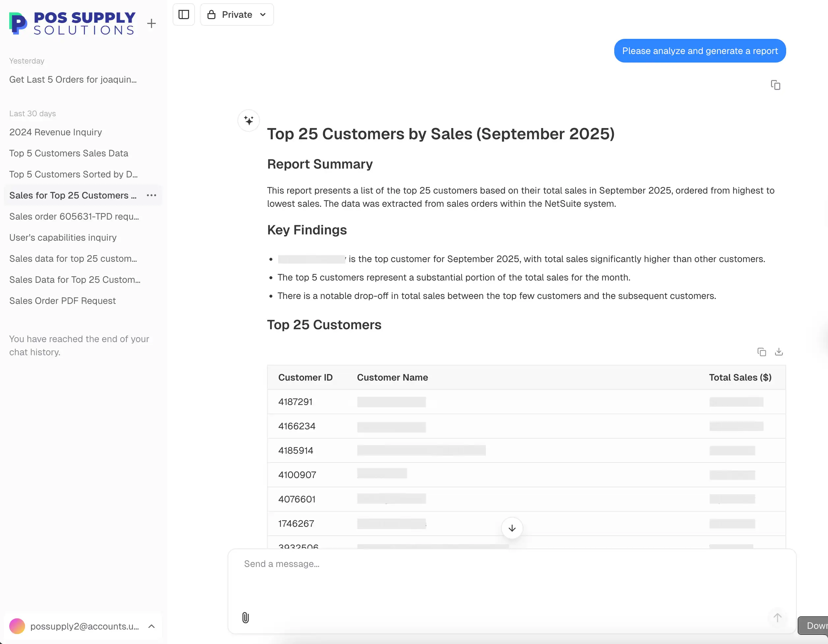Select the 'Top 5 Customers Sales Data' chat
The height and width of the screenshot is (644, 828).
[69, 153]
